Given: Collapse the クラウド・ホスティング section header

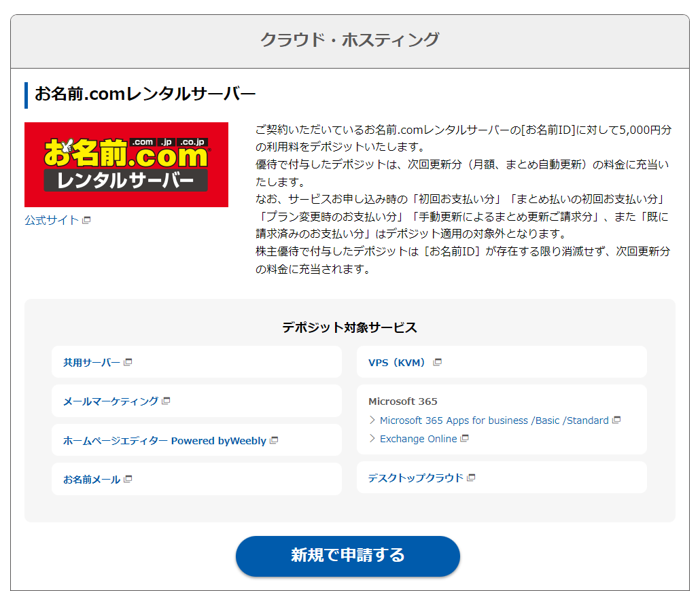Looking at the screenshot, I should (349, 40).
